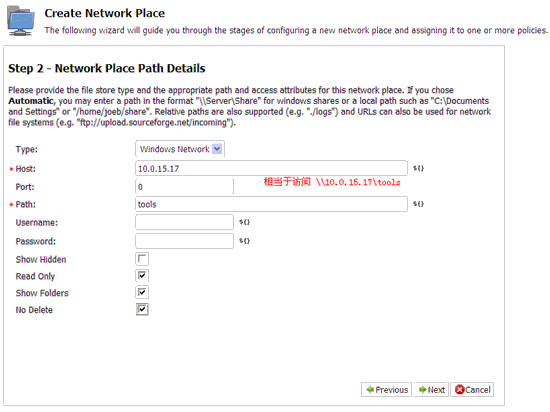Click the network place computer icon
The width and height of the screenshot is (550, 412).
point(21,21)
